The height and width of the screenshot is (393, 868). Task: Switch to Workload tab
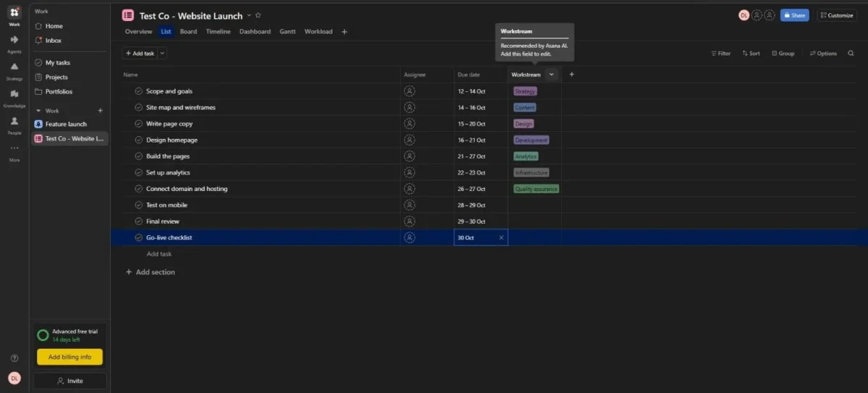[318, 32]
